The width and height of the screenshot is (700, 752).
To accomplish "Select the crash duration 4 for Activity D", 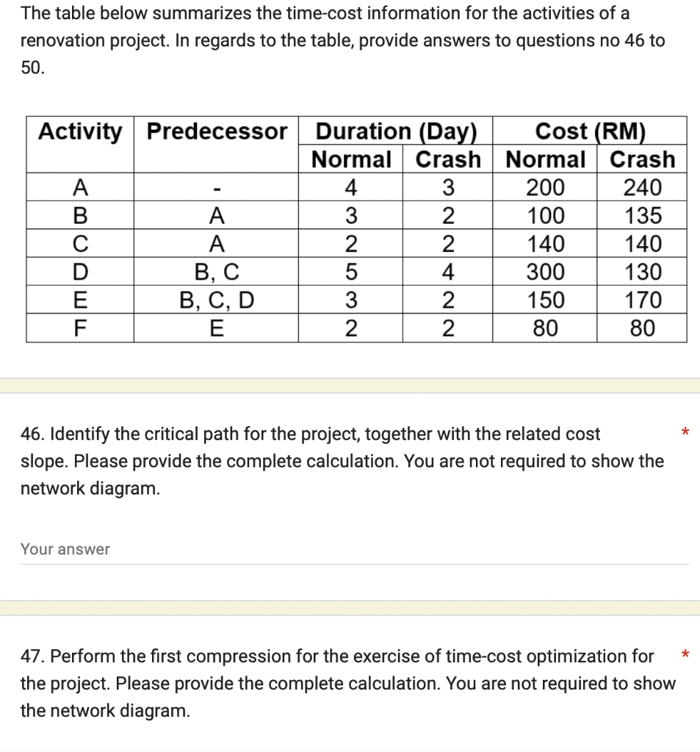I will click(448, 272).
